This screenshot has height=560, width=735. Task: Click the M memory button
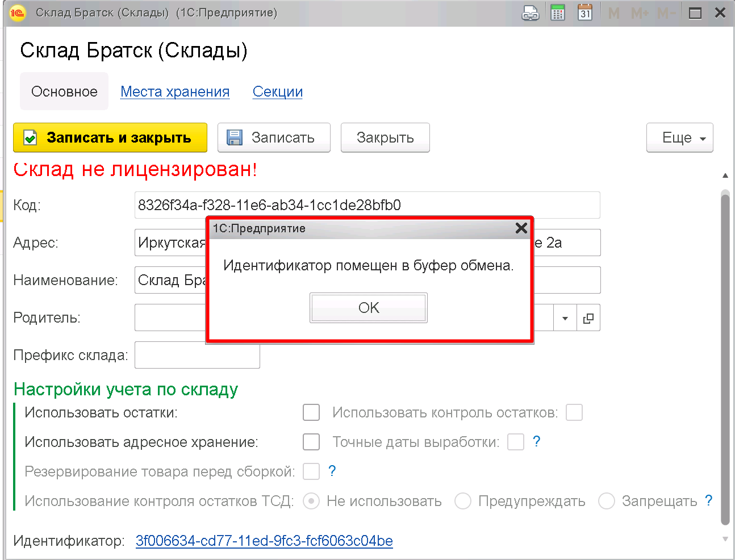tap(614, 13)
